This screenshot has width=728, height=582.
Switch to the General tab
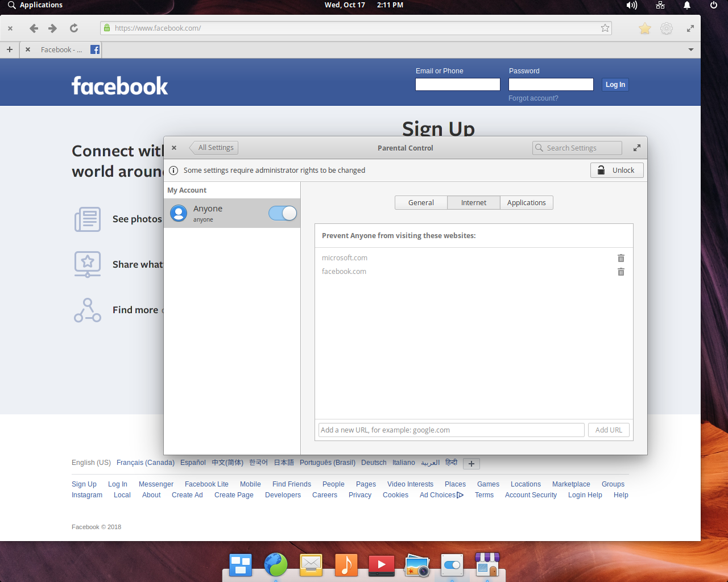click(421, 203)
